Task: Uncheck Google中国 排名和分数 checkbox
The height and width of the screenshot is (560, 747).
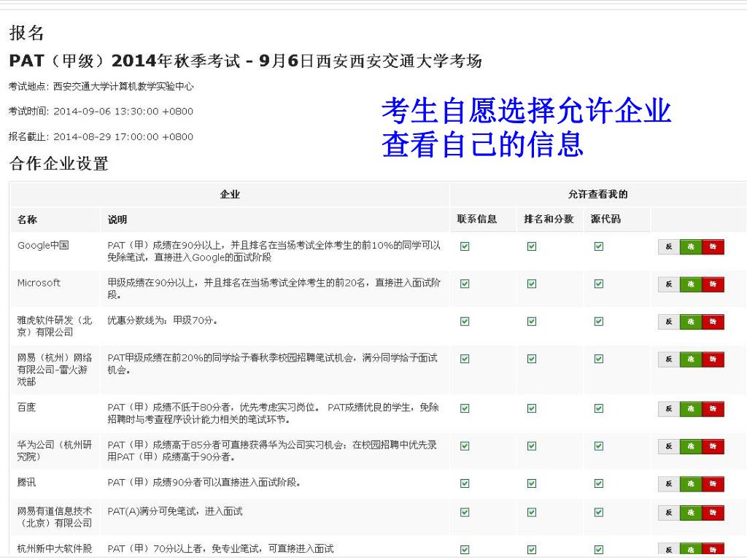Action: (x=532, y=246)
